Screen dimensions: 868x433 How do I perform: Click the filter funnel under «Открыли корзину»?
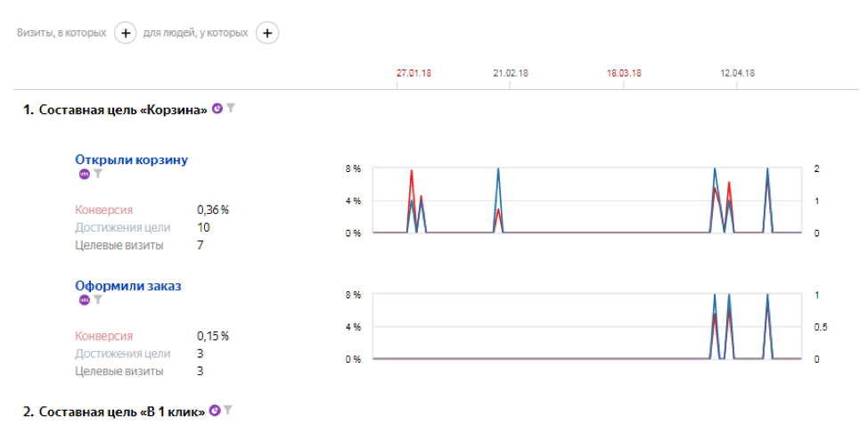[97, 175]
